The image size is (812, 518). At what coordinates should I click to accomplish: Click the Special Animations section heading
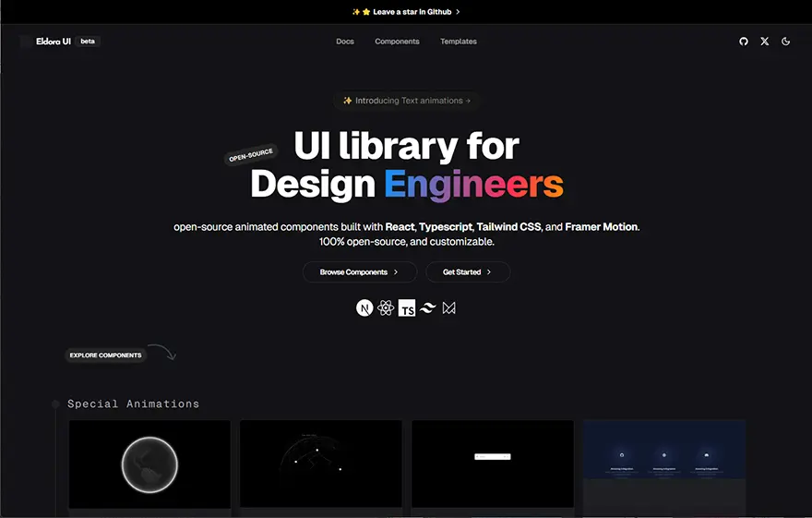133,404
